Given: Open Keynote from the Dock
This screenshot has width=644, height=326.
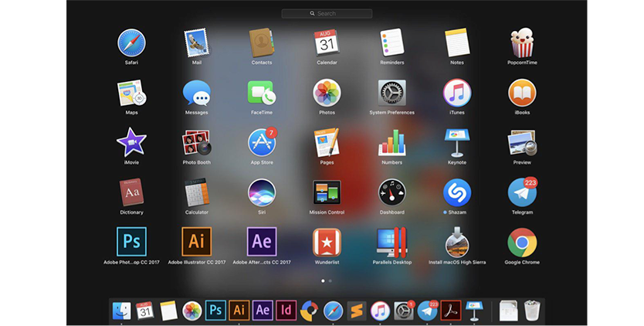Looking at the screenshot, I should 474,311.
